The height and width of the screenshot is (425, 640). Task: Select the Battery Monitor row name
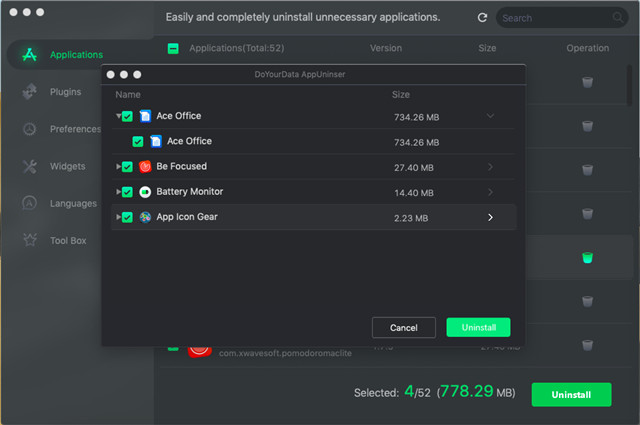[x=190, y=191]
